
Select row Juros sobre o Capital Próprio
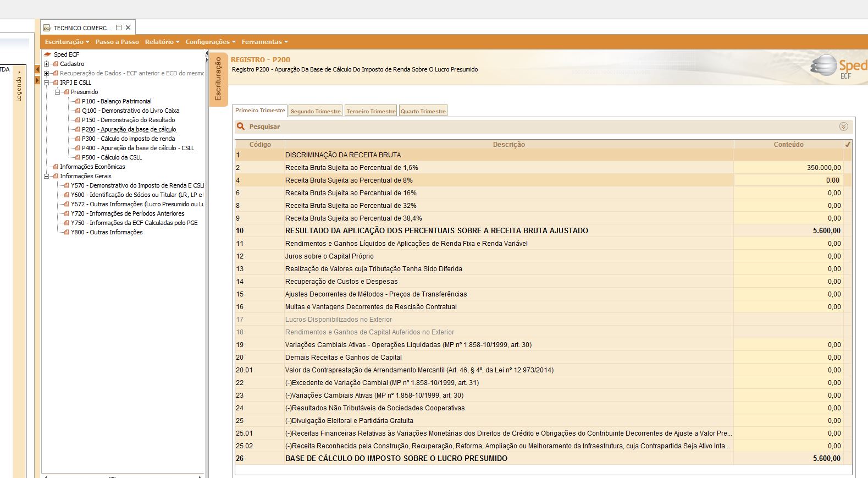coord(543,256)
